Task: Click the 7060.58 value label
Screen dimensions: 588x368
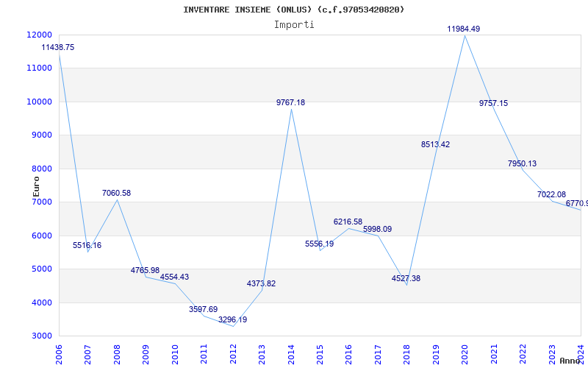Action: [x=116, y=193]
